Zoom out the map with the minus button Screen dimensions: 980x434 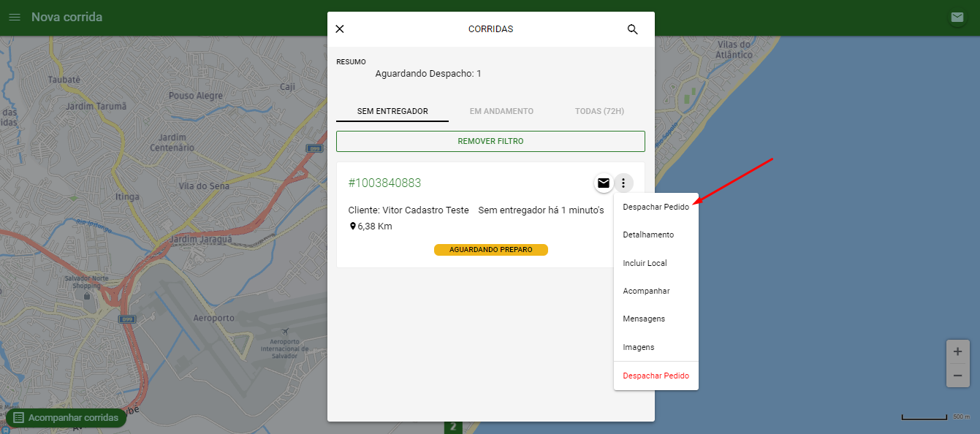(x=957, y=376)
